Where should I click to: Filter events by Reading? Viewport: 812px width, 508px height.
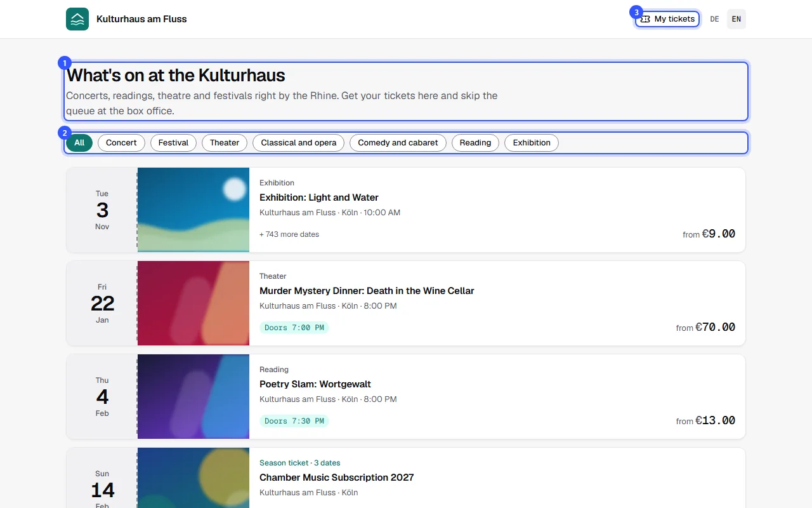point(475,143)
